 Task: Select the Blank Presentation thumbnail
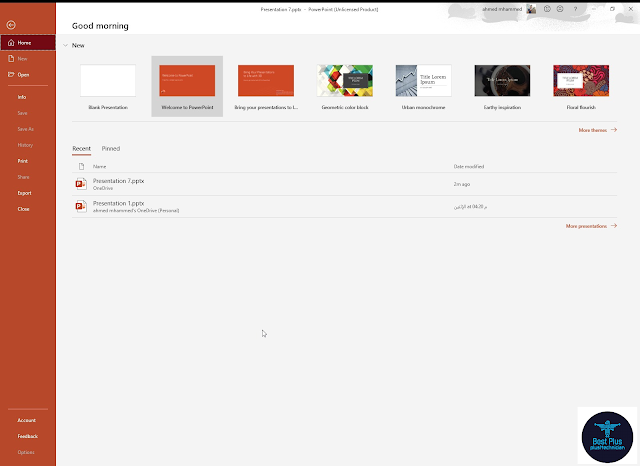[108, 80]
